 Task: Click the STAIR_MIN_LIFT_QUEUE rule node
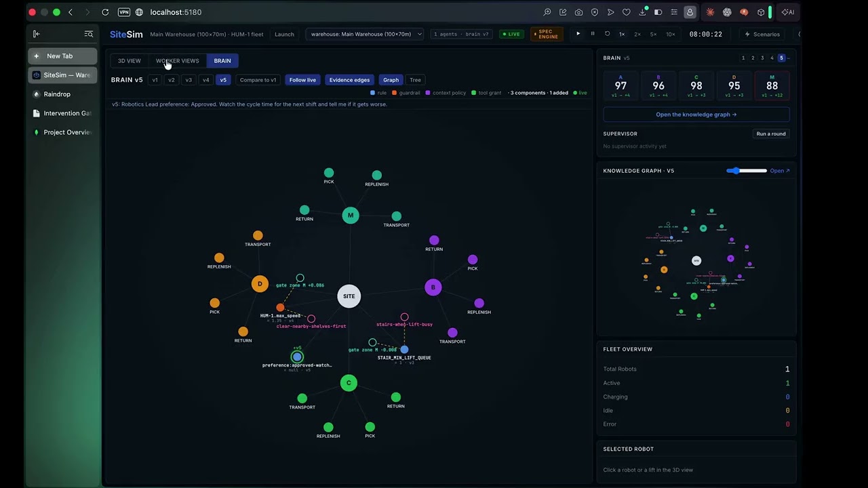pos(404,350)
